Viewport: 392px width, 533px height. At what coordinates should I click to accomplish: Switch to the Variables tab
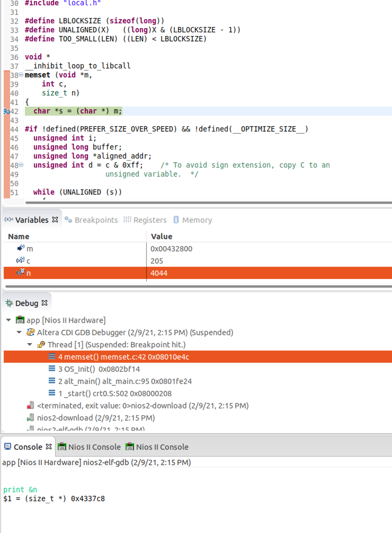[x=32, y=220]
